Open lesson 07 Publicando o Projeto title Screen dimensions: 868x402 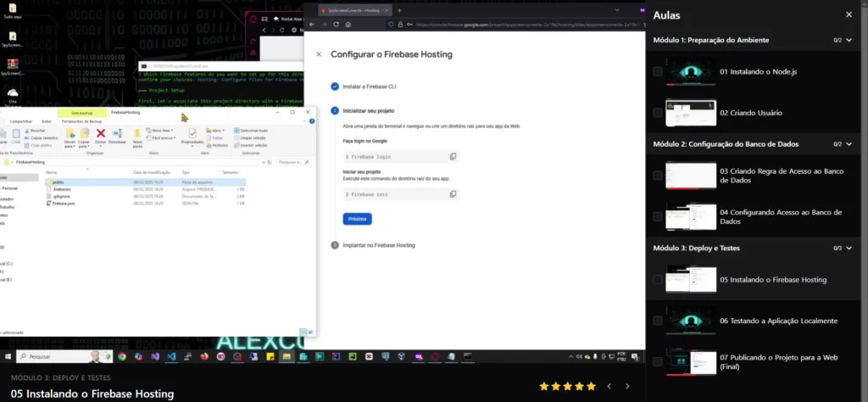pyautogui.click(x=779, y=361)
